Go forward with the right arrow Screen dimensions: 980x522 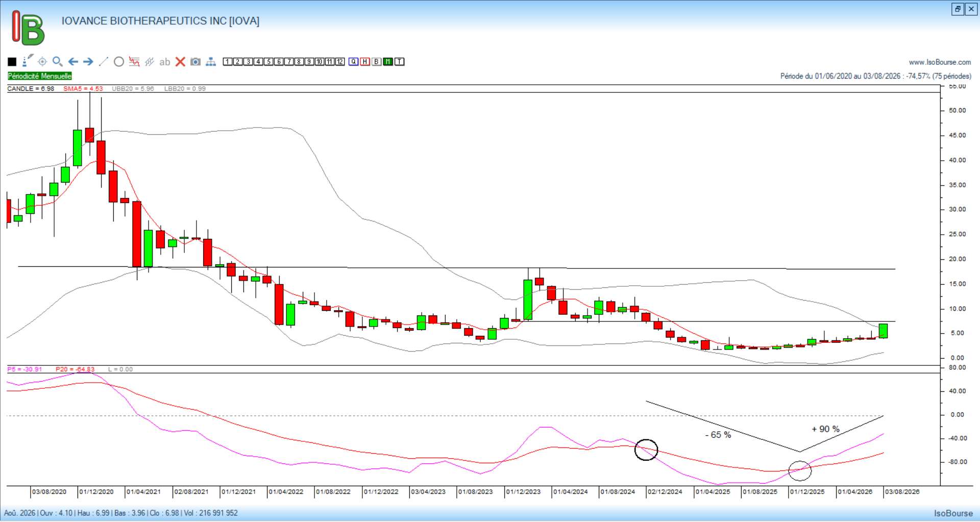click(x=88, y=62)
